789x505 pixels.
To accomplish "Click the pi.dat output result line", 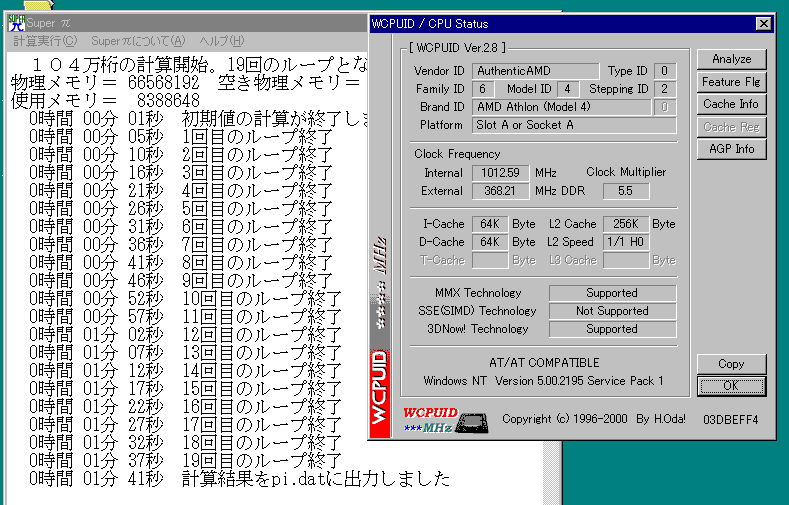I will (240, 479).
